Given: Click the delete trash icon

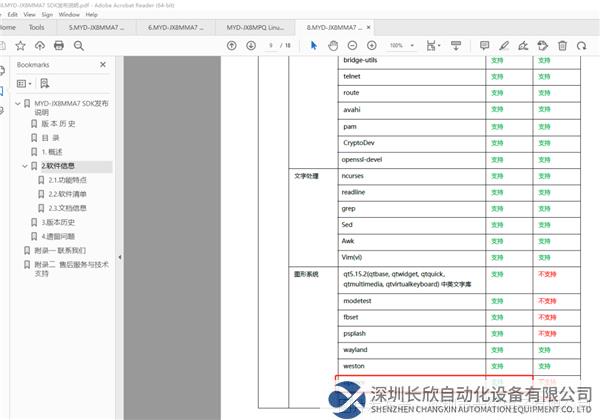Looking at the screenshot, I should (x=563, y=46).
